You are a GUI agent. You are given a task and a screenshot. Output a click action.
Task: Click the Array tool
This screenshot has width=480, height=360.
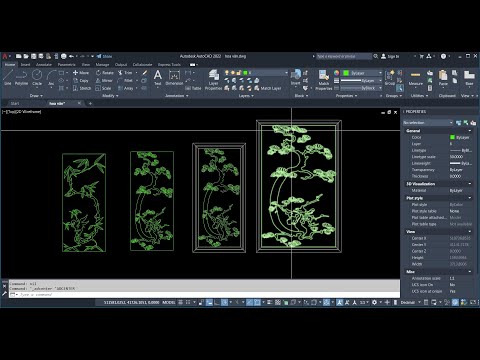coord(126,88)
